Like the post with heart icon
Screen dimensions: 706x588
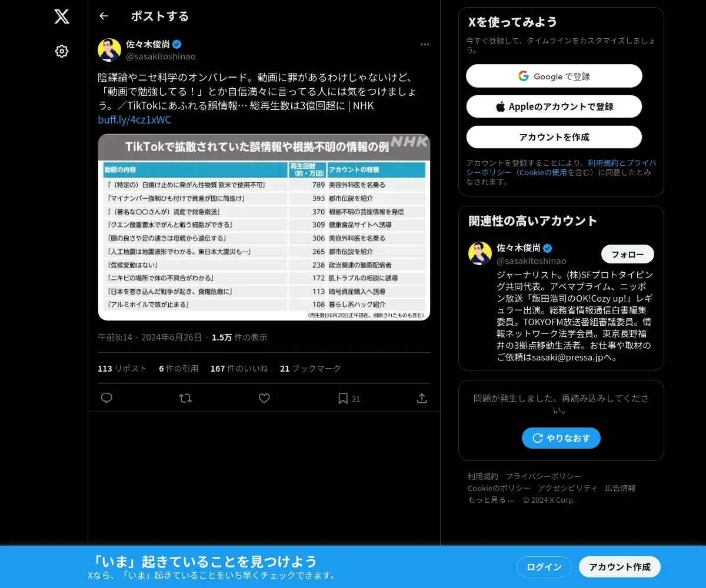[x=264, y=398]
